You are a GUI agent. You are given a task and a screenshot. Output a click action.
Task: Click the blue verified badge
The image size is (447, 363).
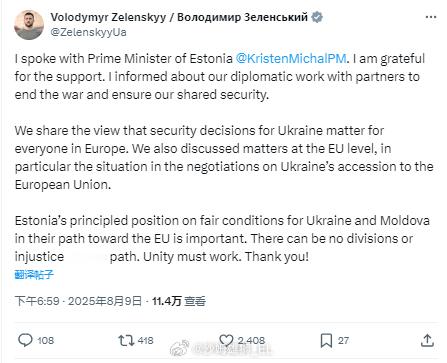[x=317, y=17]
